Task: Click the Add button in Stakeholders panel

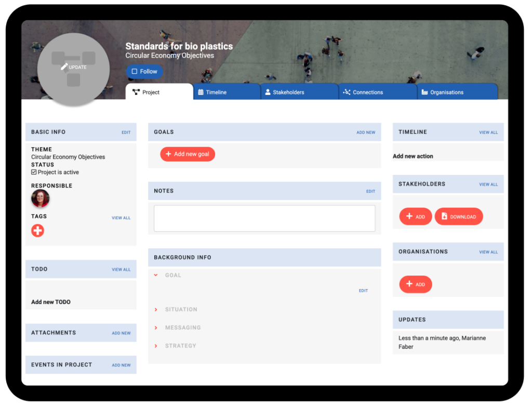Action: click(x=416, y=216)
